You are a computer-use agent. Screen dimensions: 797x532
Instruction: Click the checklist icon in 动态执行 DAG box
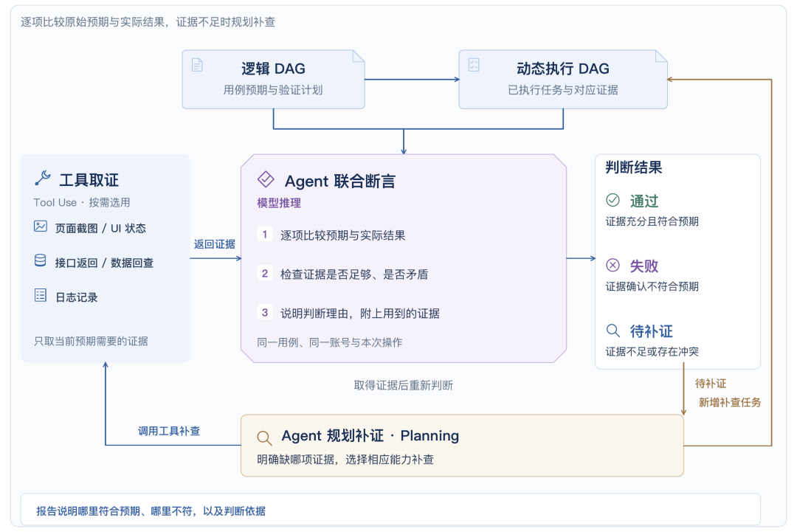(x=474, y=65)
